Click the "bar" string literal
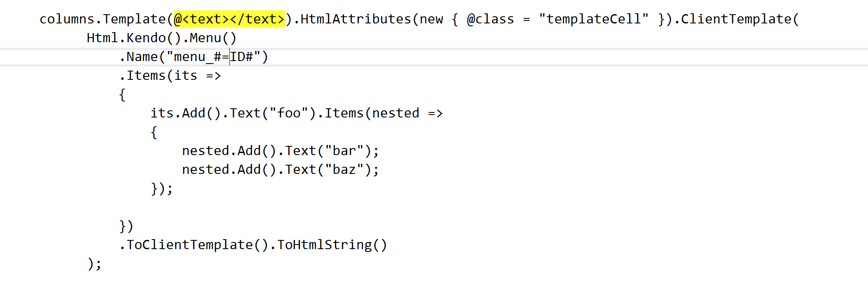This screenshot has height=283, width=868. tap(344, 151)
